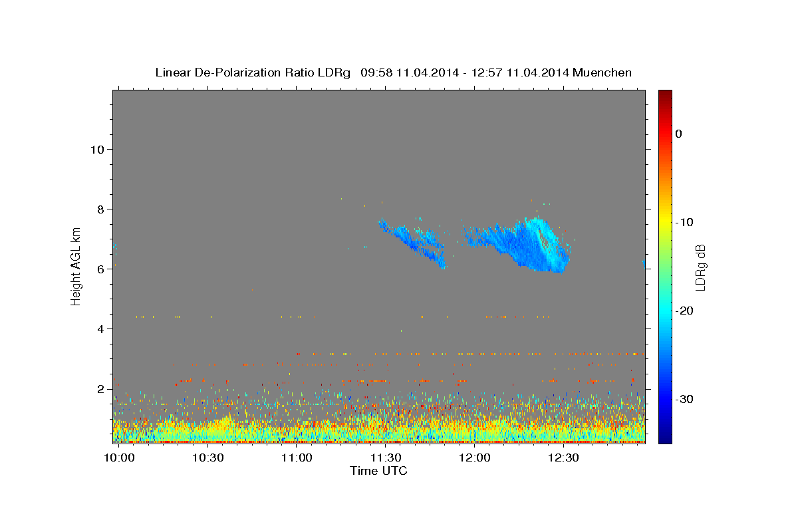Click the 10:30 time axis label
The height and width of the screenshot is (532, 798).
pyautogui.click(x=208, y=458)
